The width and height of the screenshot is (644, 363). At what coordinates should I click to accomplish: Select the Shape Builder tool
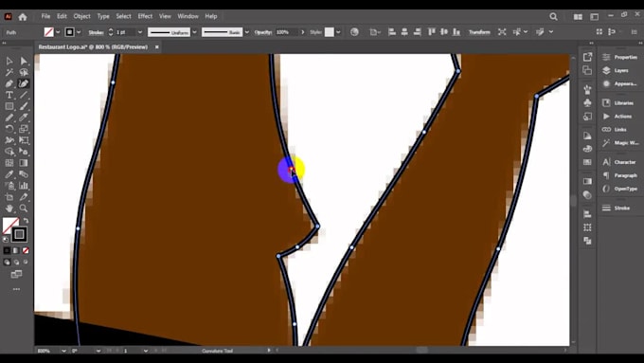(x=9, y=152)
